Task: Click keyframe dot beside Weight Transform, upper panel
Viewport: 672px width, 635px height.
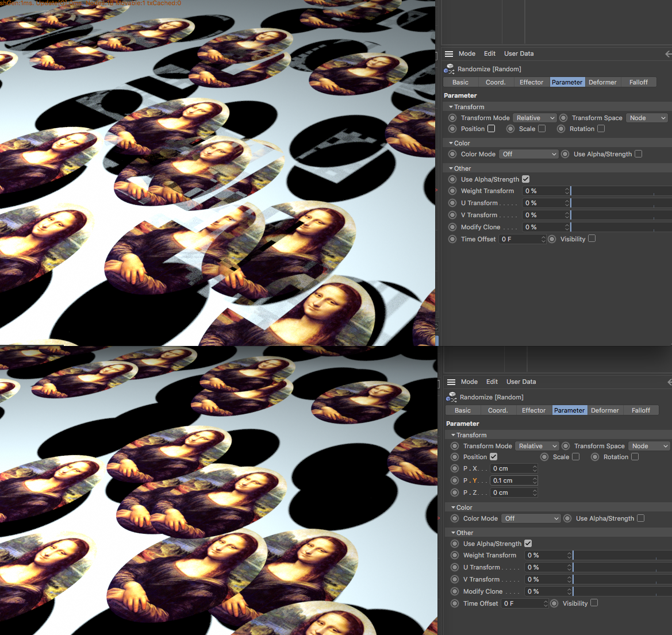Action: [x=452, y=191]
